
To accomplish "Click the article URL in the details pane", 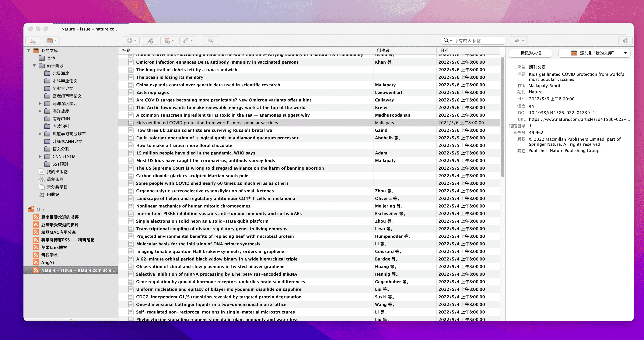I will [x=579, y=119].
